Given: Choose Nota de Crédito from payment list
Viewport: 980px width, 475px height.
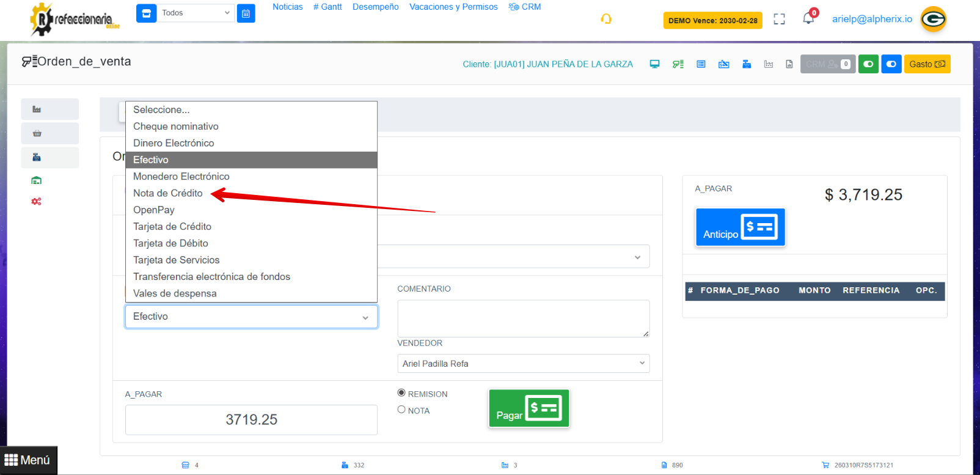Looking at the screenshot, I should click(168, 193).
